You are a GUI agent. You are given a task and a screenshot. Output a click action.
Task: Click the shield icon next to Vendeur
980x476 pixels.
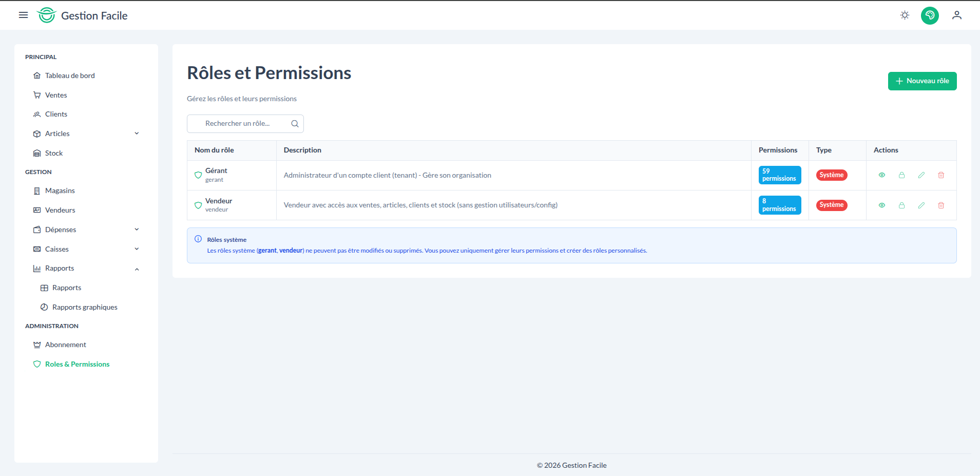pyautogui.click(x=198, y=205)
